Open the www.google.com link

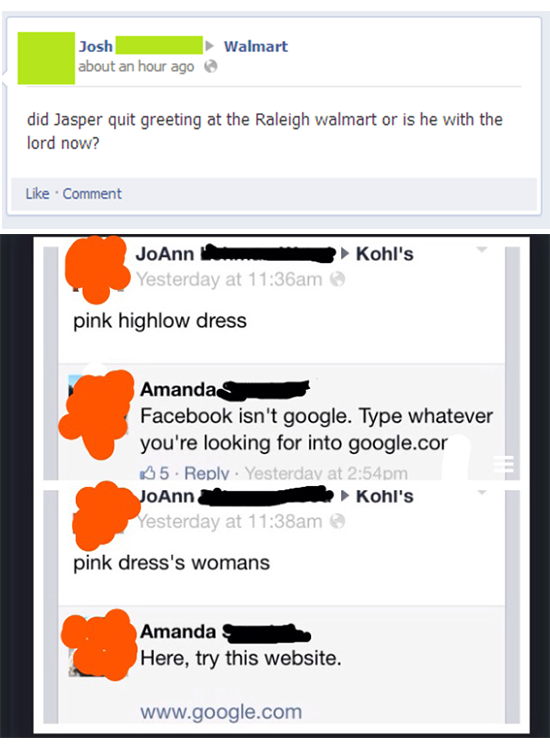tap(221, 712)
